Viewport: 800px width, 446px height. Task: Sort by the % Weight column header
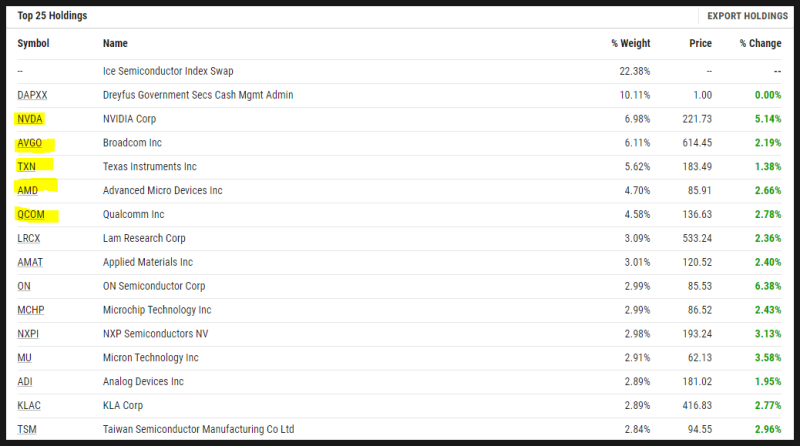[x=631, y=43]
